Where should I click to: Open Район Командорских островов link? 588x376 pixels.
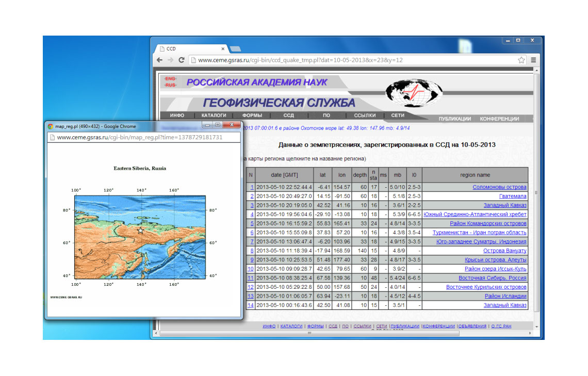pos(488,223)
